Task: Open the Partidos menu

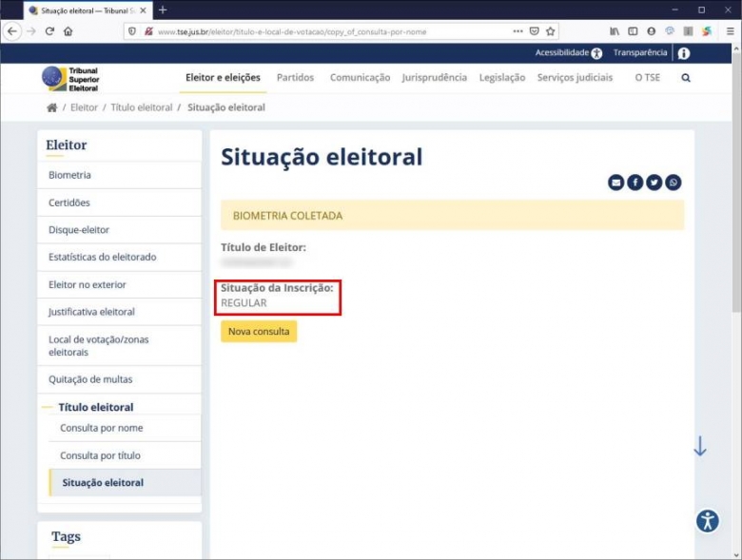Action: click(295, 78)
